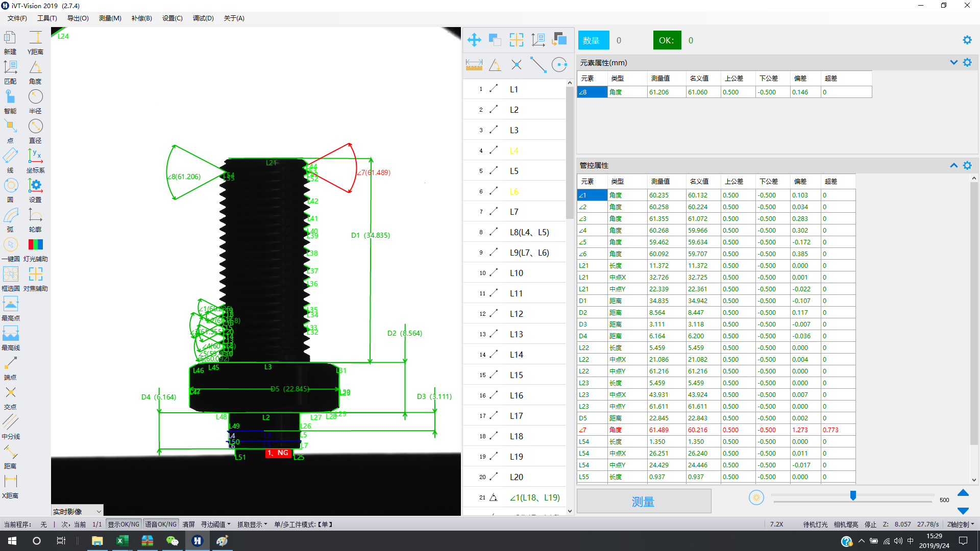Click the element list vertical scrollbar
The image size is (980, 551).
coord(570,153)
